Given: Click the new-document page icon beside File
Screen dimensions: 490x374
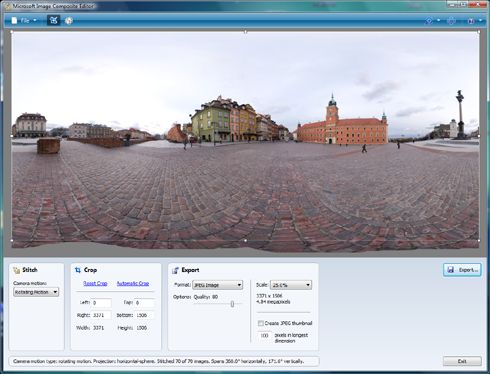Looking at the screenshot, I should 14,21.
